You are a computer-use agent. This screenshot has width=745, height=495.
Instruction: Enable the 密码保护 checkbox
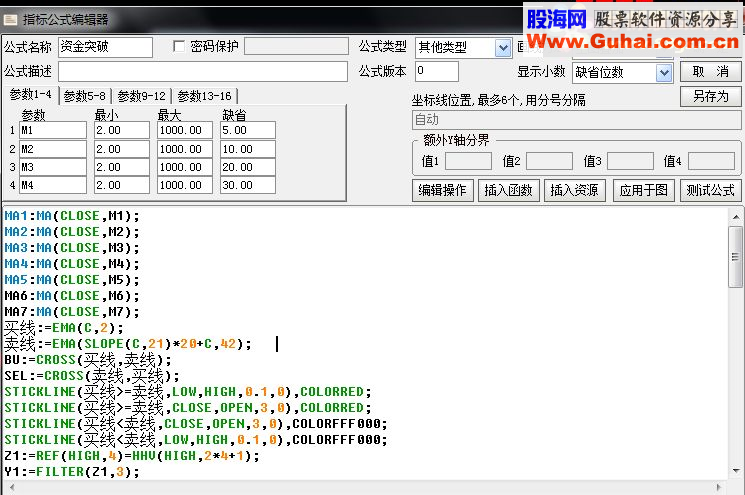[179, 46]
